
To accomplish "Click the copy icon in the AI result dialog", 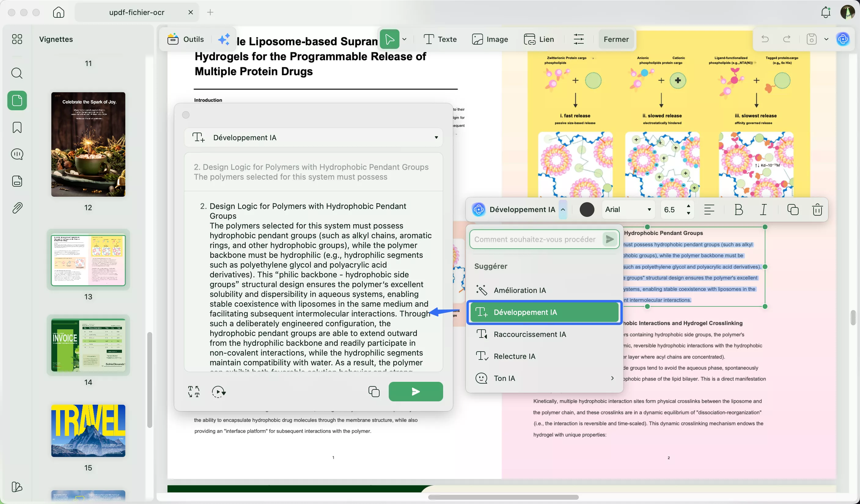I will 374,392.
